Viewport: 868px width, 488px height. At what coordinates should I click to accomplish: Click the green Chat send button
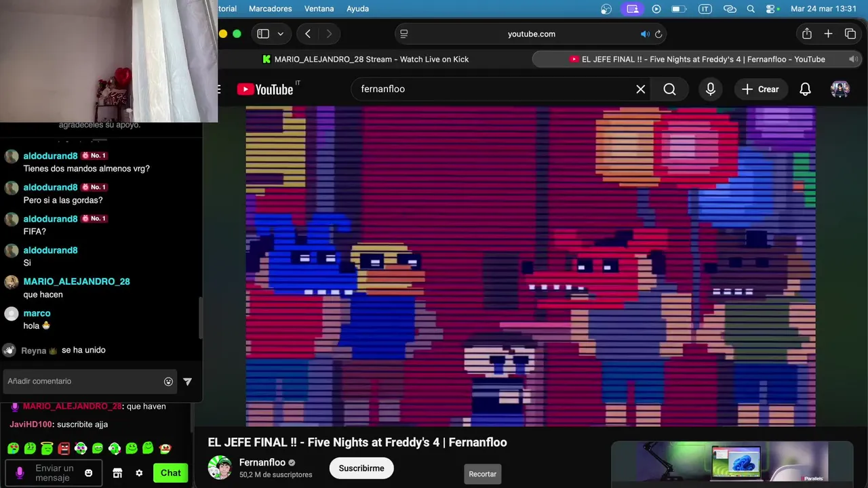pos(171,473)
